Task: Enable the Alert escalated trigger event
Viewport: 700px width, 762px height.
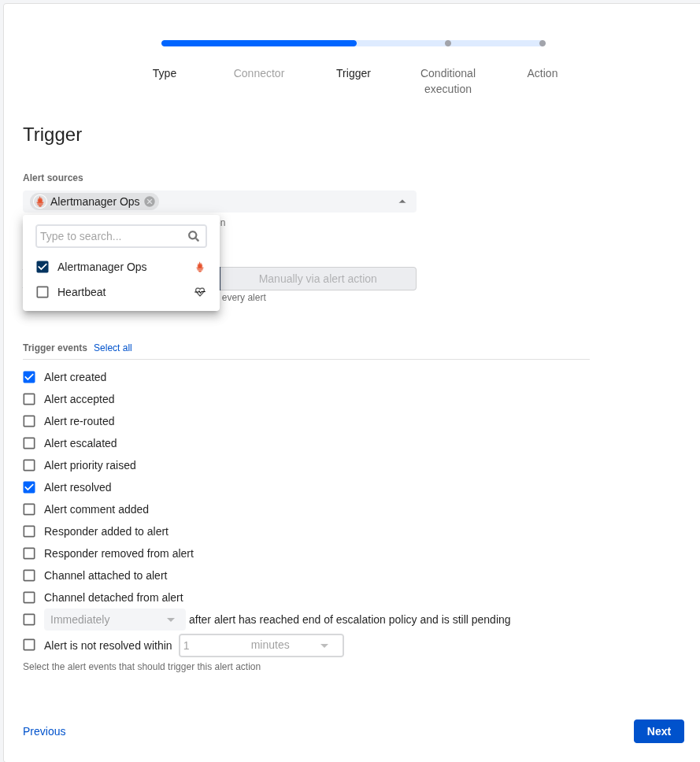Action: [29, 443]
